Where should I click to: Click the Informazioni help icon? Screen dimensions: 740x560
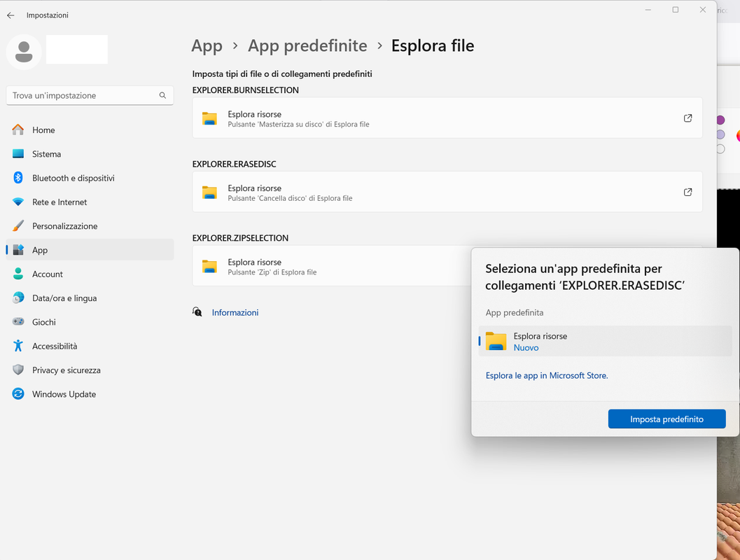coord(197,311)
